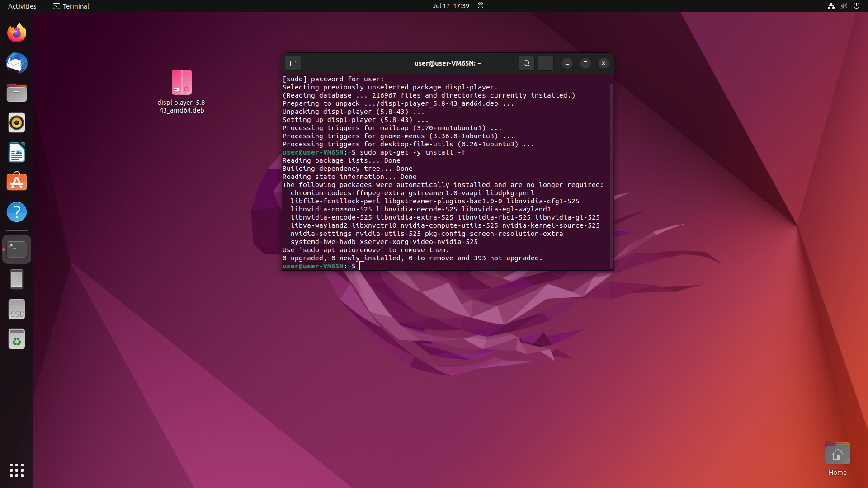Open the terminal hamburger menu

pos(546,63)
